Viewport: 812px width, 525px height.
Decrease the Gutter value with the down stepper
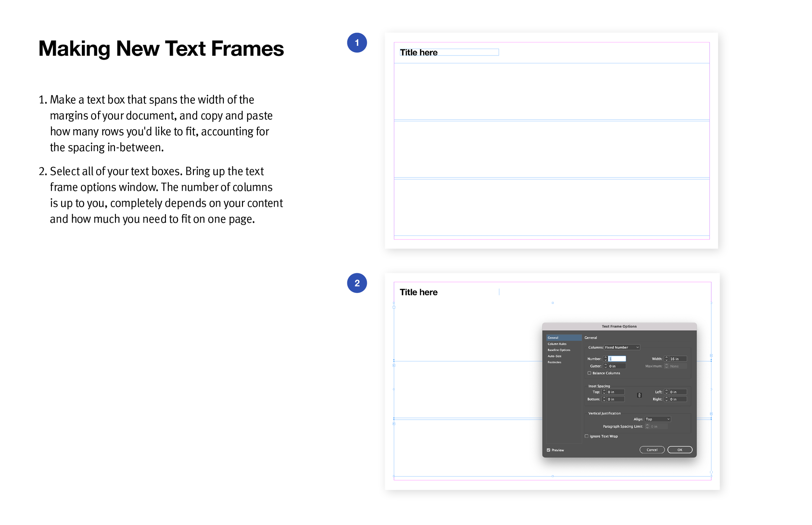click(x=605, y=368)
